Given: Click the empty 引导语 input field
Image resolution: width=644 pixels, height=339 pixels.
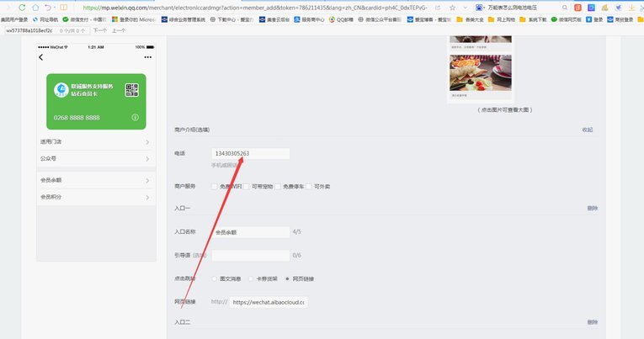Looking at the screenshot, I should coord(251,255).
